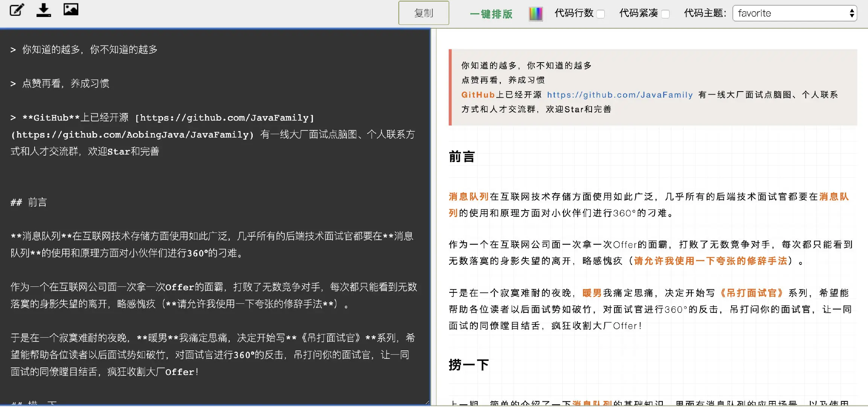Open the github.com/JavaFamily link in preview
Image resolution: width=868 pixels, height=407 pixels.
point(619,95)
